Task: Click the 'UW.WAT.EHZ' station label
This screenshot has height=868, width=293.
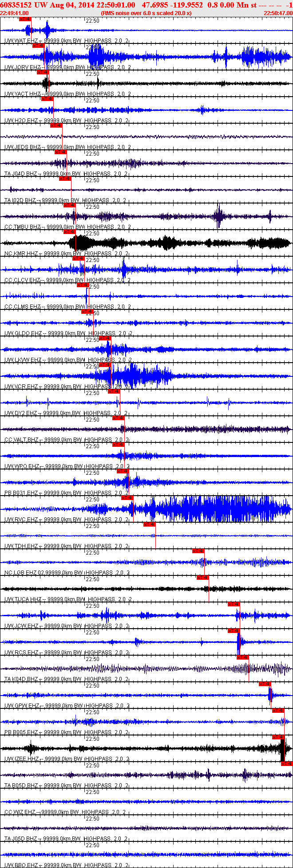Action: tap(21, 41)
